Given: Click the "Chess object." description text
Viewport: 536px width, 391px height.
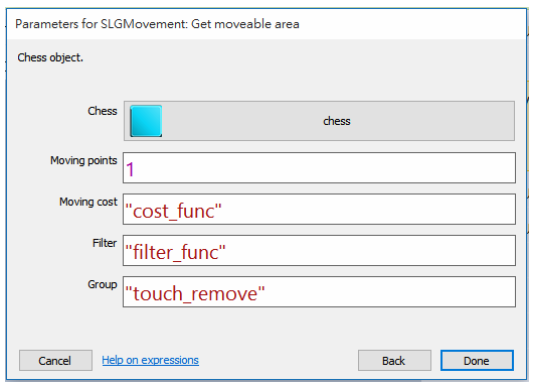Looking at the screenshot, I should point(50,57).
